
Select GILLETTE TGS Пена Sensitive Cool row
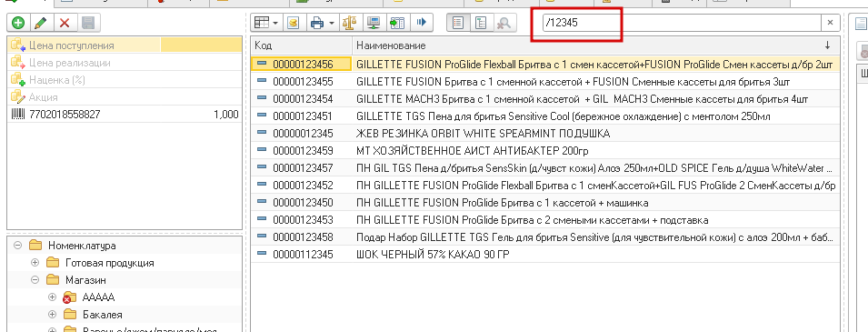(545, 116)
